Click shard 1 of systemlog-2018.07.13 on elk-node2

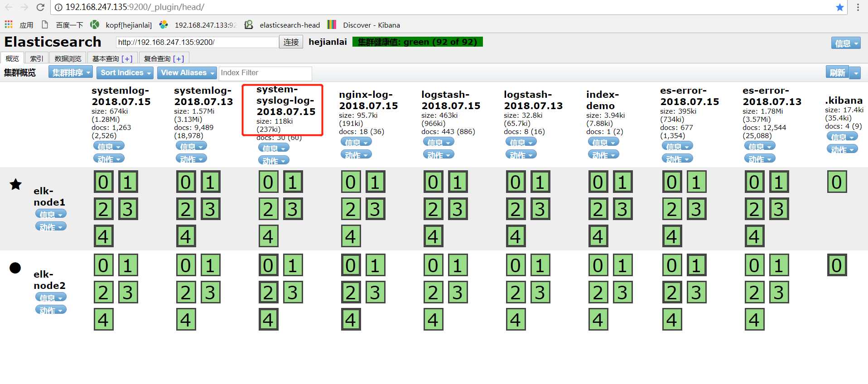[210, 265]
